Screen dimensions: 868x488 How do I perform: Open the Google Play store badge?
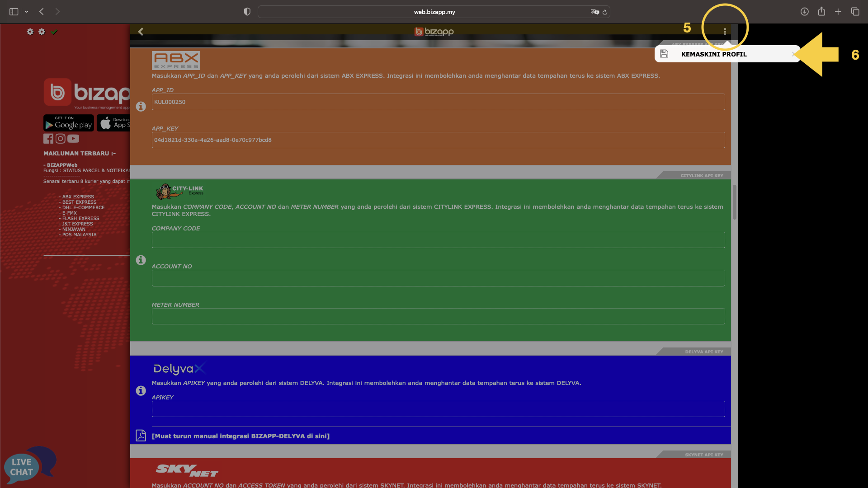click(69, 123)
